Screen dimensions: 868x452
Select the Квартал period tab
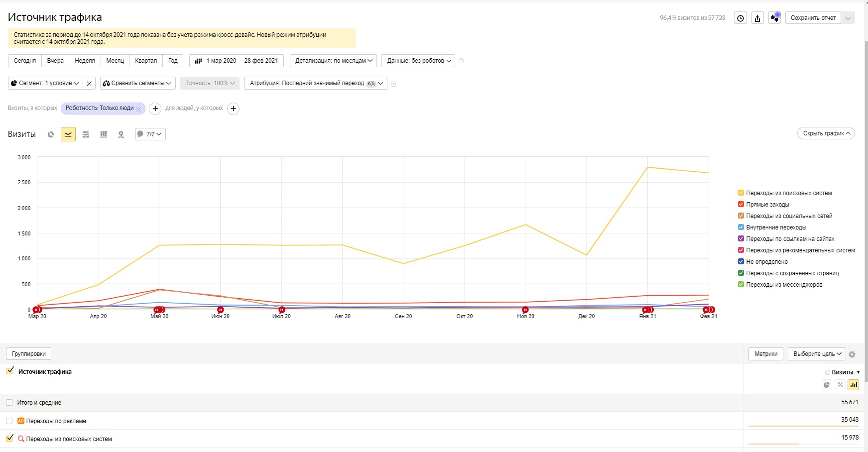[146, 61]
